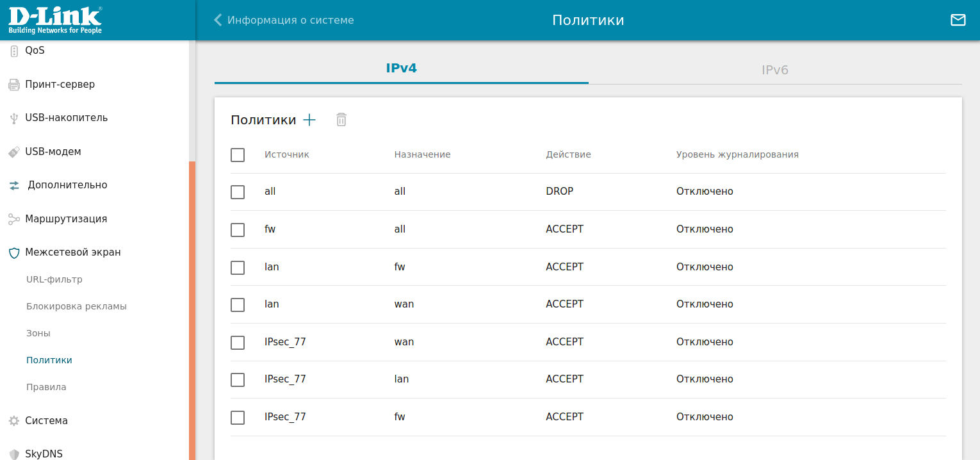The image size is (980, 460).
Task: Click the Система gear icon
Action: [x=13, y=421]
